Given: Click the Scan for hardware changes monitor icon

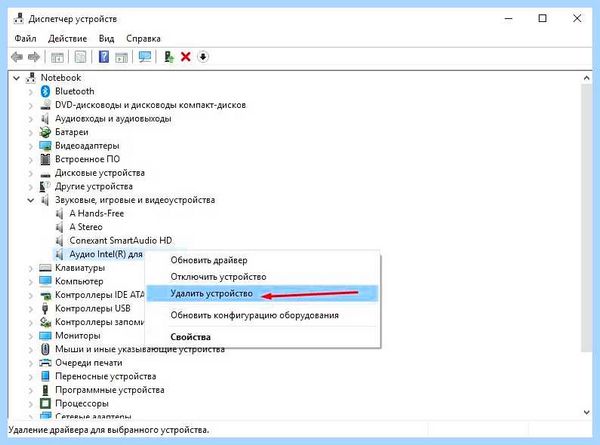Looking at the screenshot, I should 145,57.
